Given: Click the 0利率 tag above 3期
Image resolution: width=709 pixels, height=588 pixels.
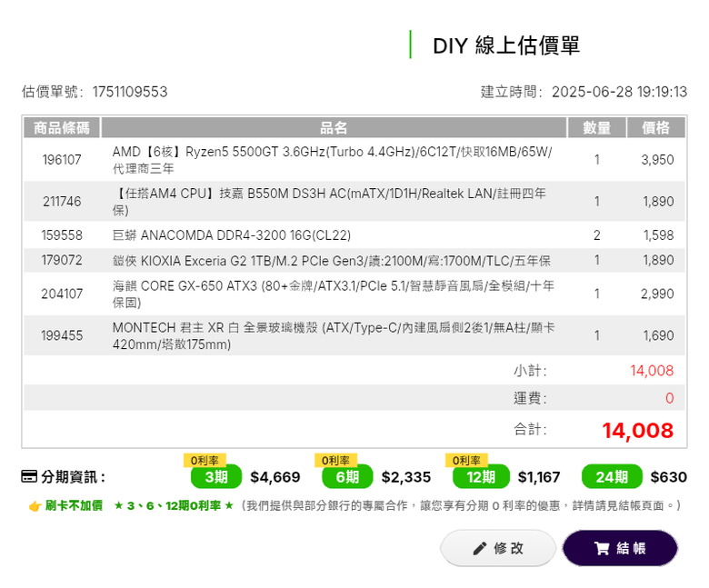Looking at the screenshot, I should (205, 460).
